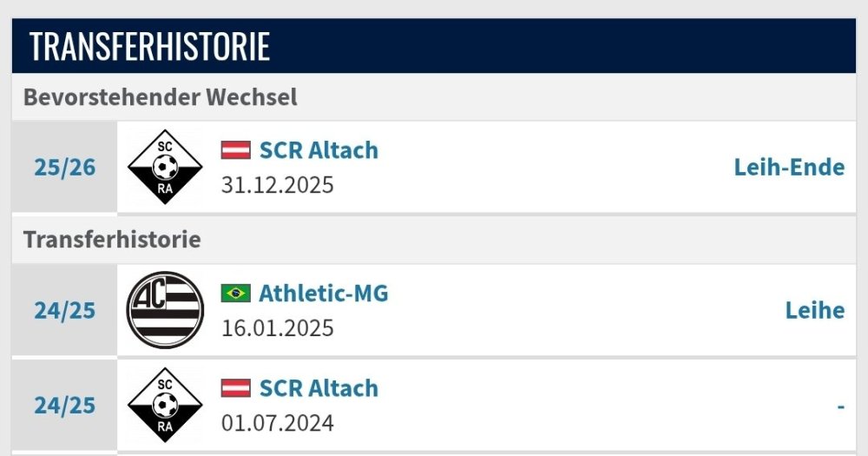Click Austrian flag next to the 31.12.2025 transfer
The image size is (868, 456).
[x=235, y=150]
